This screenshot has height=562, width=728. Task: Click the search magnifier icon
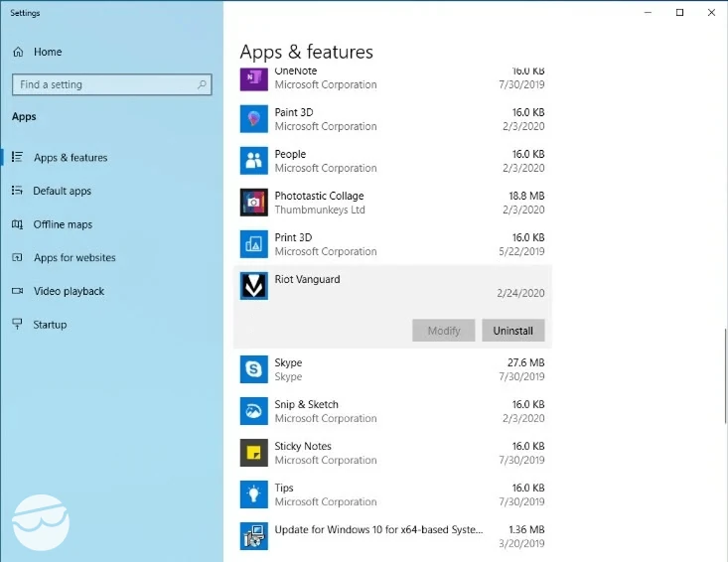[202, 84]
